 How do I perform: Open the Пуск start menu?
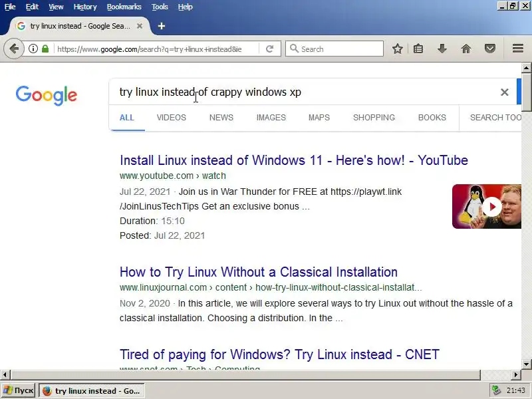(19, 391)
